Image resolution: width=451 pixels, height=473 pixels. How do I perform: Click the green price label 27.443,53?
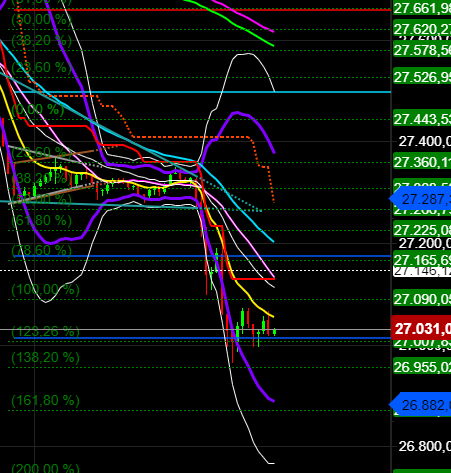point(422,119)
